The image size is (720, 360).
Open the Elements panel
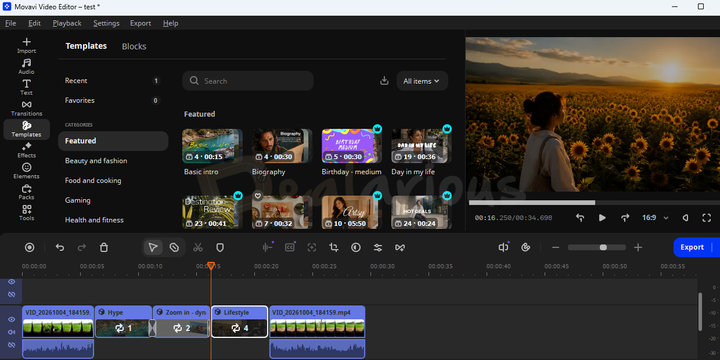(x=27, y=171)
